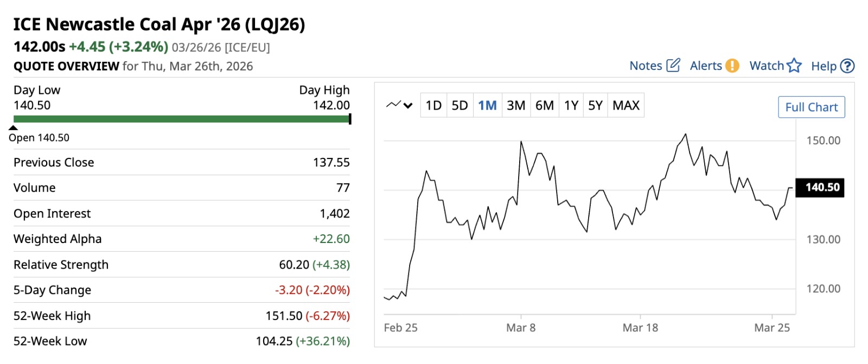
Task: Show the 3M chart range
Action: 516,105
